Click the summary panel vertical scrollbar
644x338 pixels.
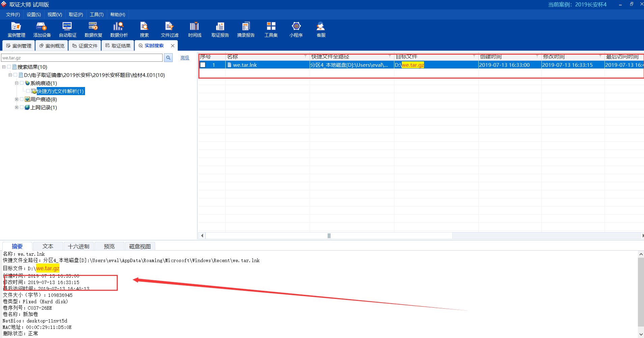641,292
